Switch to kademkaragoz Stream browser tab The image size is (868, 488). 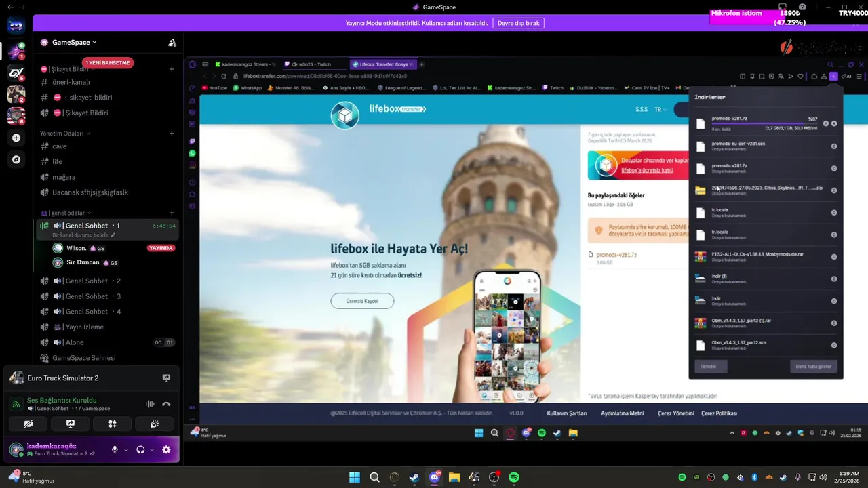[245, 64]
